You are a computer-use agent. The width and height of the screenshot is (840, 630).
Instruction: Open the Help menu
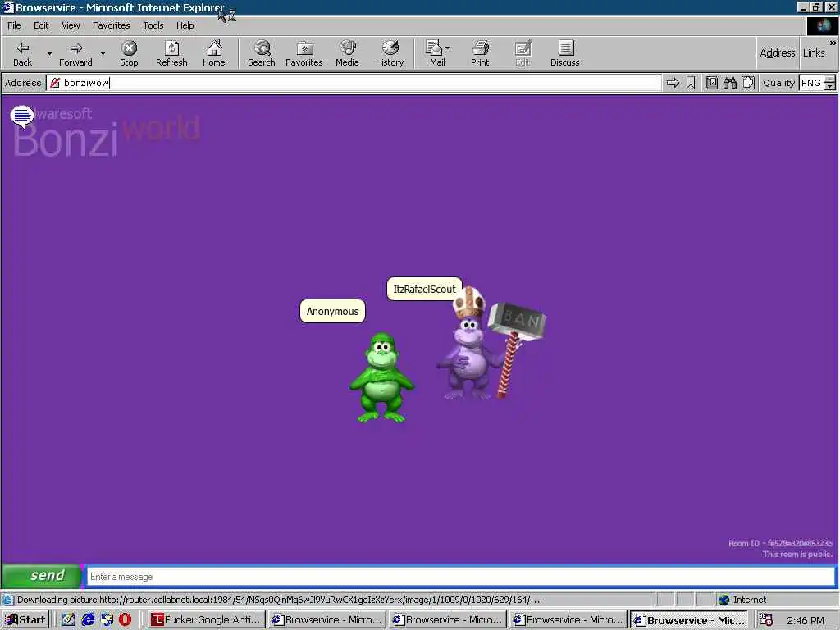click(x=185, y=25)
